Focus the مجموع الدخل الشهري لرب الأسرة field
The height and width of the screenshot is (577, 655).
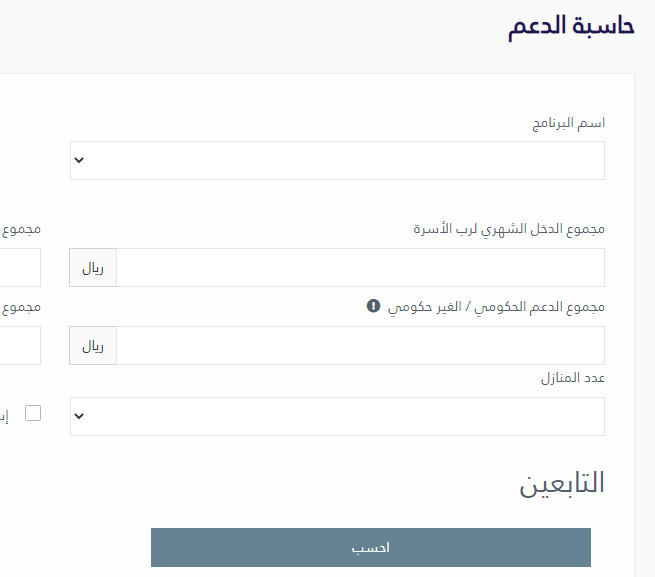361,267
